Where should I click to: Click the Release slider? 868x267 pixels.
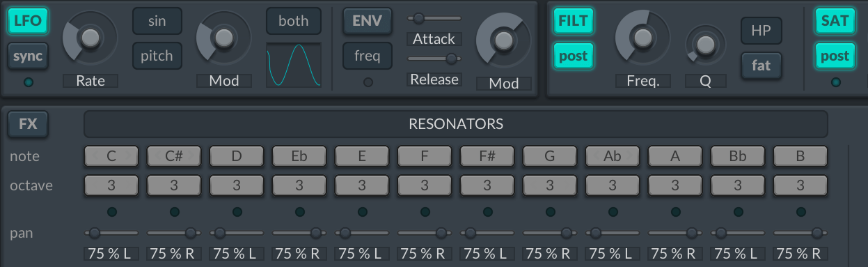(434, 59)
